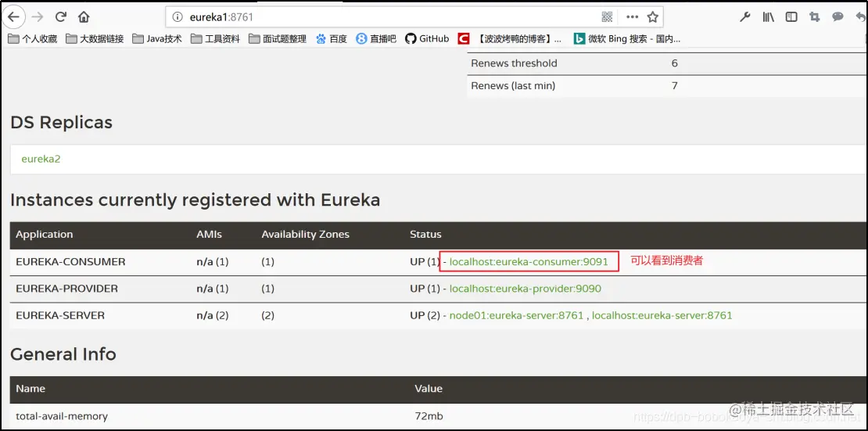Open the 波波烤鸭的博客 bookmark
868x431 pixels.
[x=511, y=39]
